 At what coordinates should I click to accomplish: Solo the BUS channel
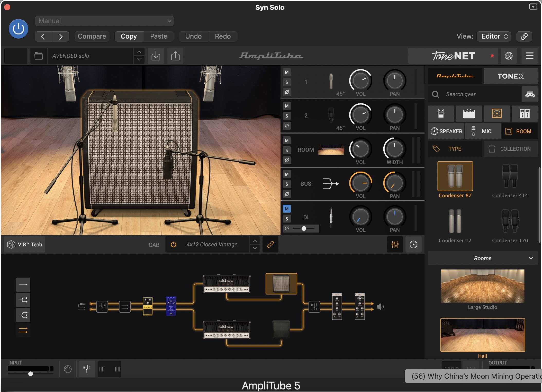287,184
